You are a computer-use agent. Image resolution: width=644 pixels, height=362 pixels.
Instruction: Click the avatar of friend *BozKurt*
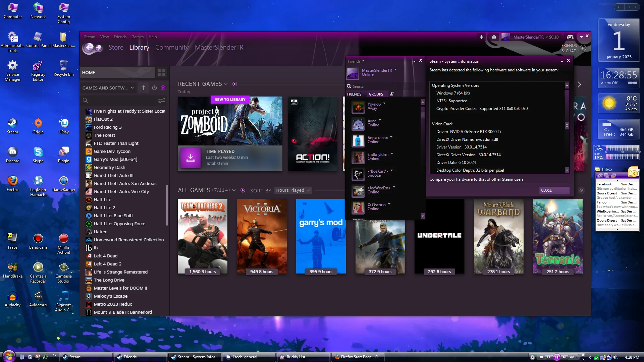(358, 174)
